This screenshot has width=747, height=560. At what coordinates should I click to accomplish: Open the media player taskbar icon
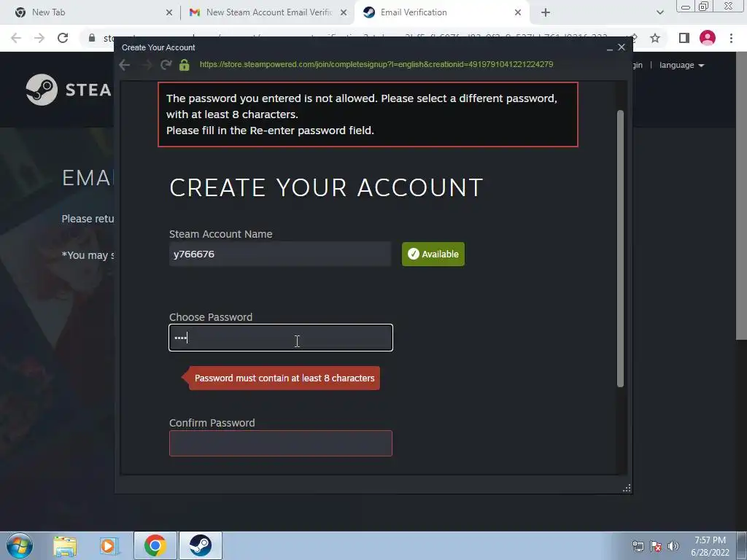click(109, 545)
